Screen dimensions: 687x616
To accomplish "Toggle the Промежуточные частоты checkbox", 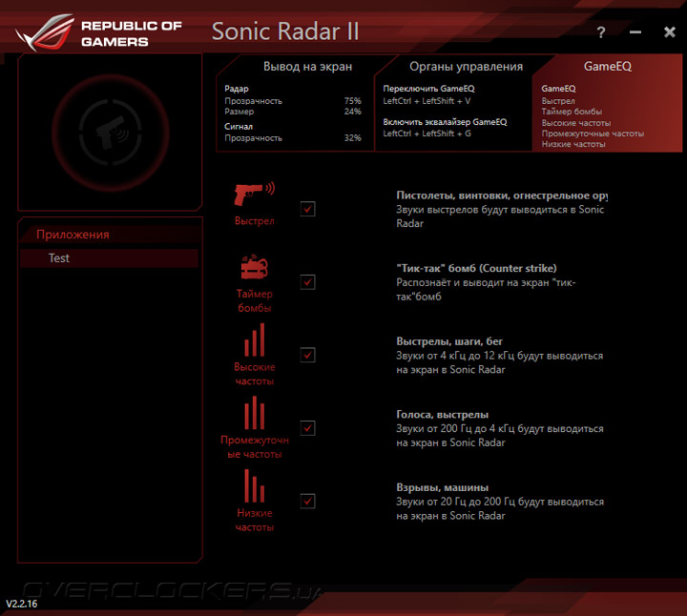I will click(x=308, y=428).
